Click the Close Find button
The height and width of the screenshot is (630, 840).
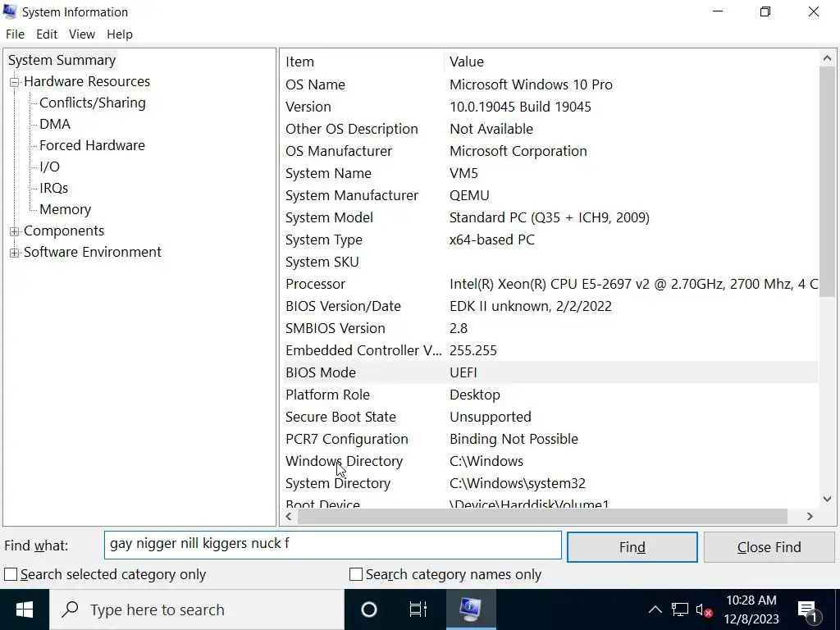tap(769, 547)
